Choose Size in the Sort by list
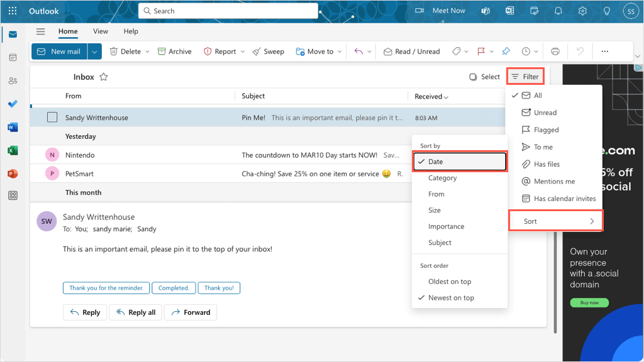Viewport: 644px width, 362px height. click(435, 211)
